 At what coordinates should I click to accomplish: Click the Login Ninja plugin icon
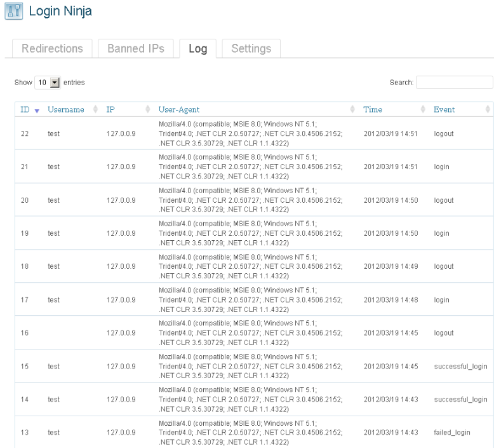pyautogui.click(x=14, y=11)
